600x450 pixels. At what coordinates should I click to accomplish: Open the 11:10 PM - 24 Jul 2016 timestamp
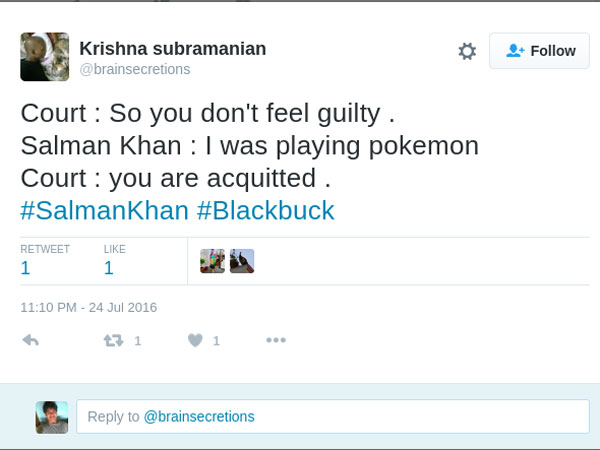89,307
